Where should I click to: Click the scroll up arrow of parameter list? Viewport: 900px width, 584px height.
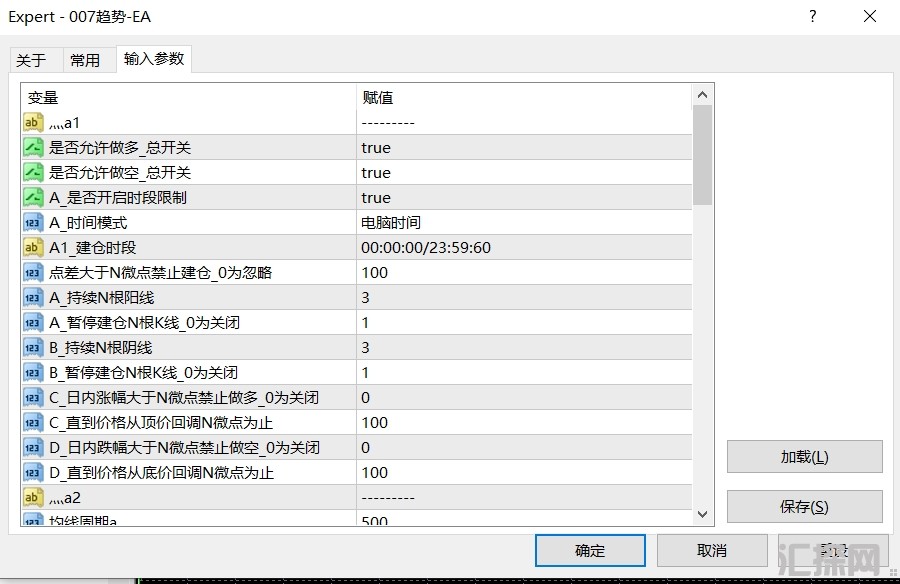(702, 95)
